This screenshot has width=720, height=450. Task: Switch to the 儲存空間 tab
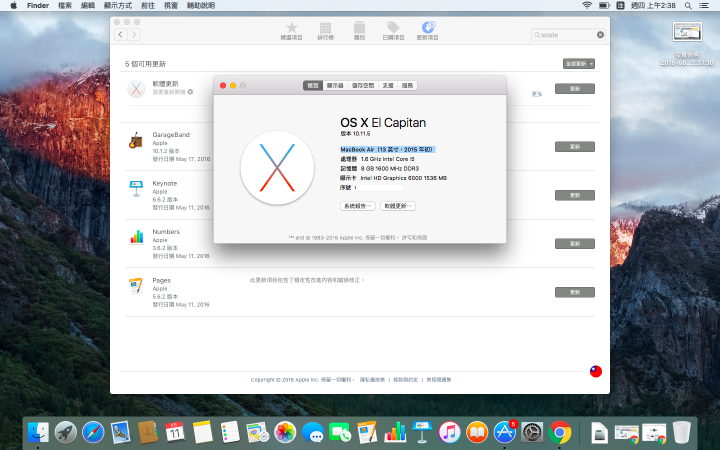[363, 85]
